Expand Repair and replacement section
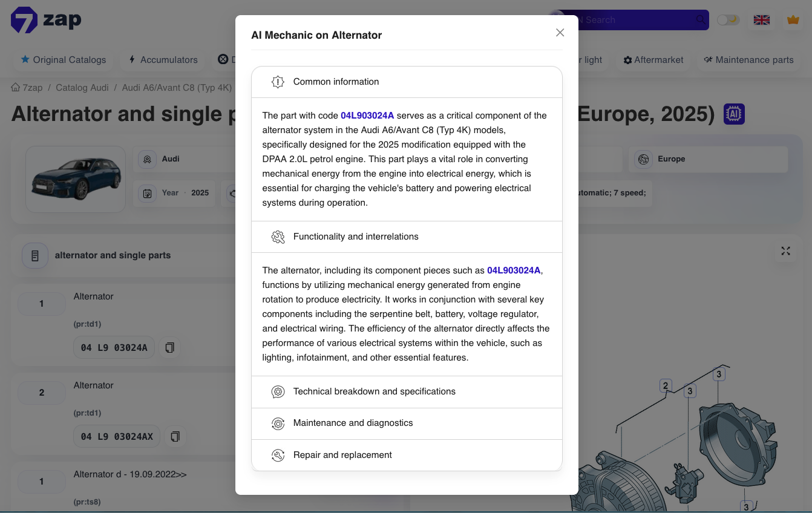Screen dimensions: 812x513 click(x=407, y=455)
